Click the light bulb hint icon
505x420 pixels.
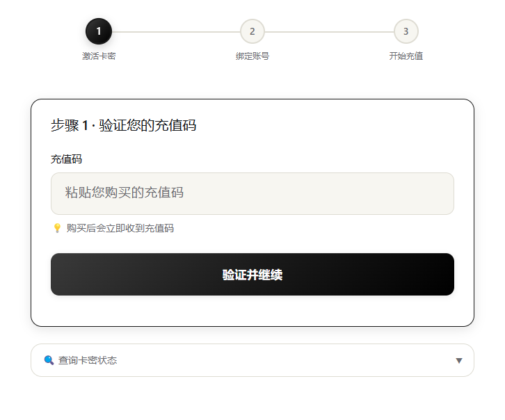coord(57,228)
